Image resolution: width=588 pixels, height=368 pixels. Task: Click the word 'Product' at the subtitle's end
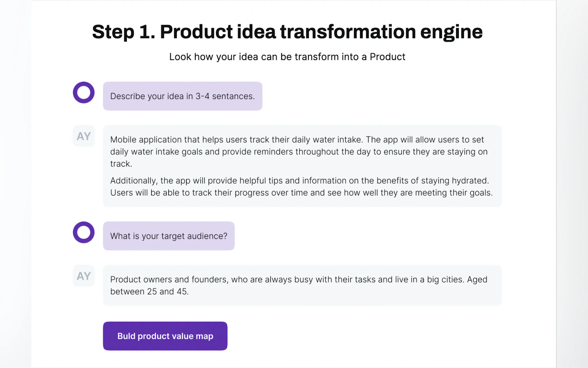387,57
